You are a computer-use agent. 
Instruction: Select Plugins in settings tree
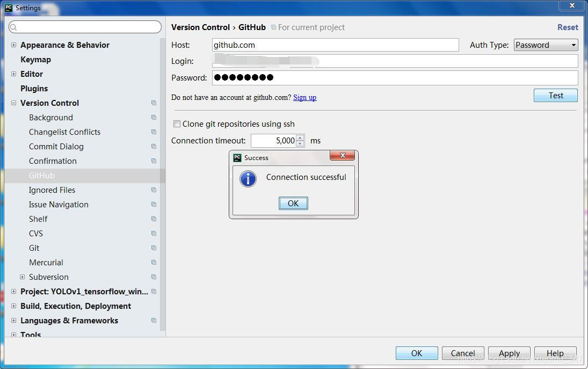pos(34,89)
